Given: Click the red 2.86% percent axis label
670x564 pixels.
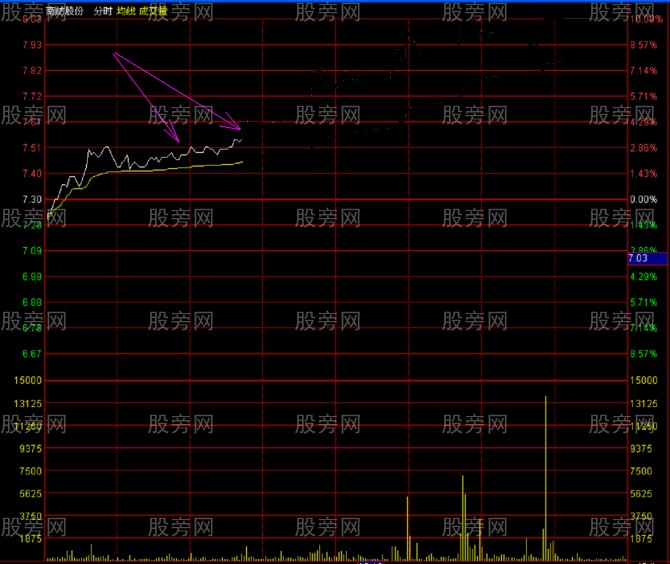Looking at the screenshot, I should pyautogui.click(x=644, y=148).
